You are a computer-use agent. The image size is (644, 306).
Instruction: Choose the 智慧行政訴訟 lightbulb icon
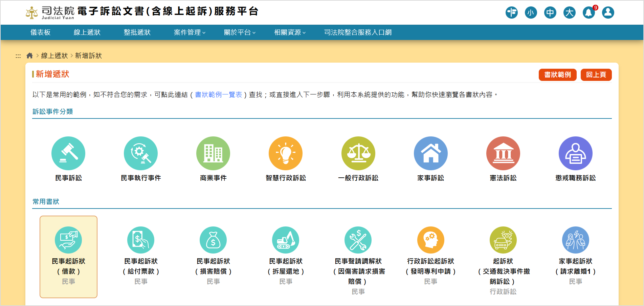286,153
